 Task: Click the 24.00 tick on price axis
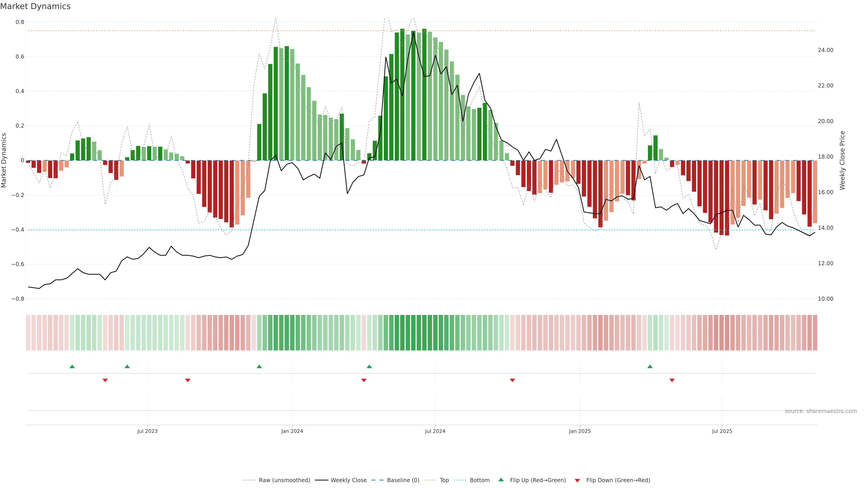tap(825, 50)
